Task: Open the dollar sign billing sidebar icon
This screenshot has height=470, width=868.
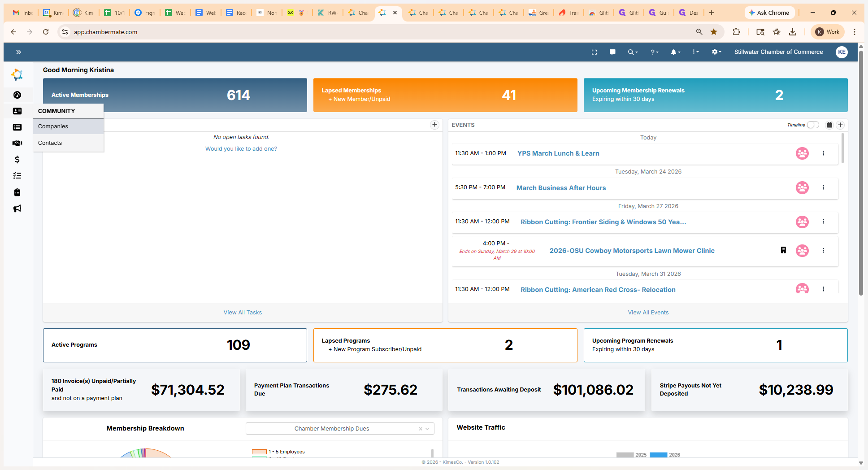Action: [x=17, y=160]
